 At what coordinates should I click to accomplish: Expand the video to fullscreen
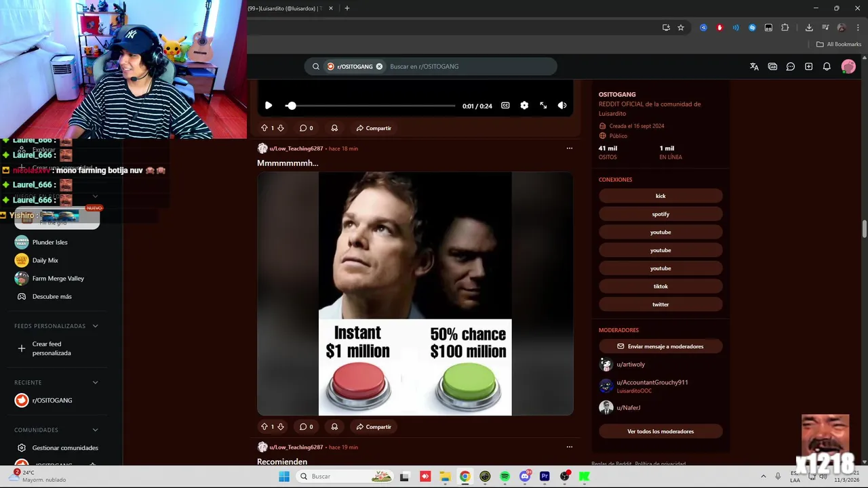[543, 106]
